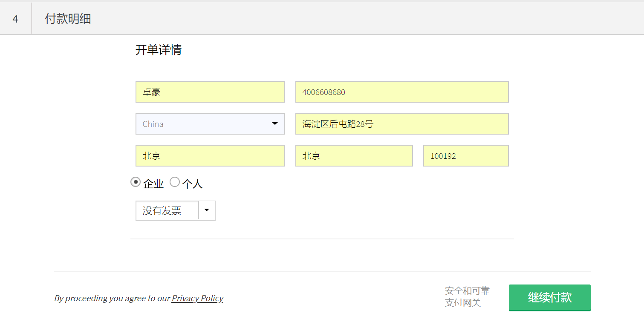Click the 付款明细 section header

click(x=68, y=19)
